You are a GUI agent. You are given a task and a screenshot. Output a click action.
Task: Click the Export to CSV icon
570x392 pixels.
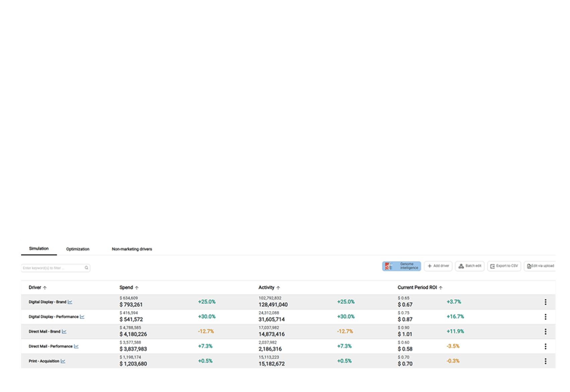coord(492,266)
